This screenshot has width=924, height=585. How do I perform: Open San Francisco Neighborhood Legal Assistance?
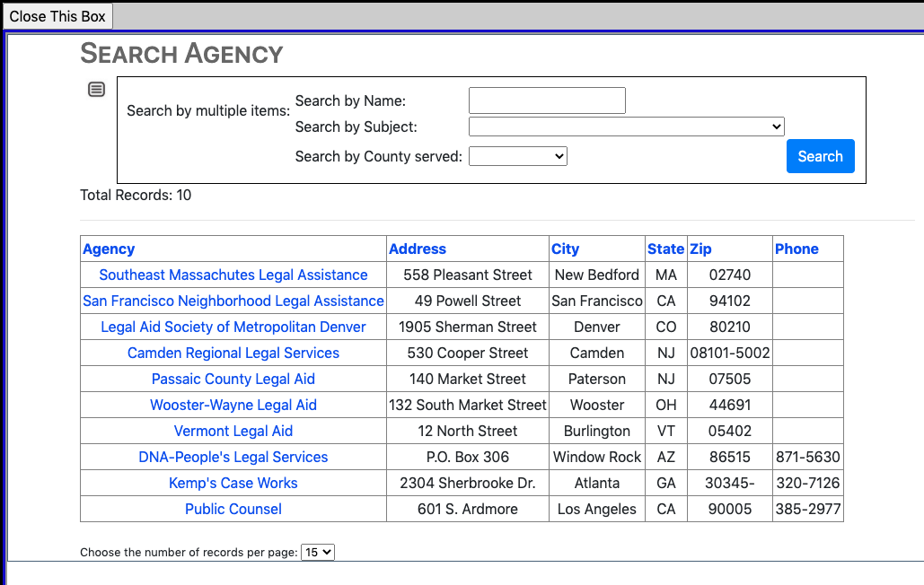pos(233,301)
